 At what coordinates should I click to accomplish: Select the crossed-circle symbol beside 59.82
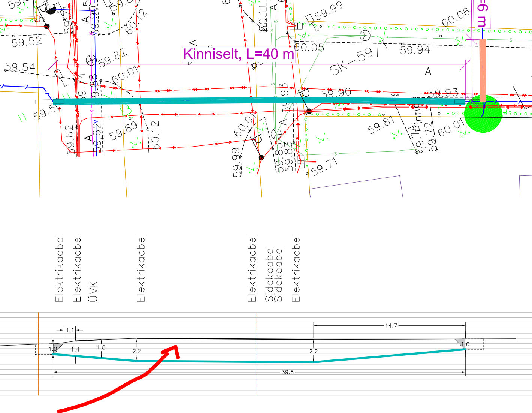[91, 60]
